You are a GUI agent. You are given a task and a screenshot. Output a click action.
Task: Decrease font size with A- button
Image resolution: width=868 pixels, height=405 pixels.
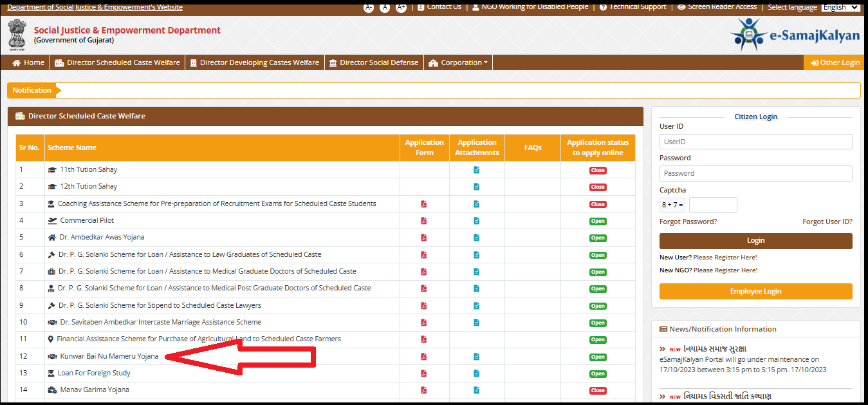pos(369,7)
